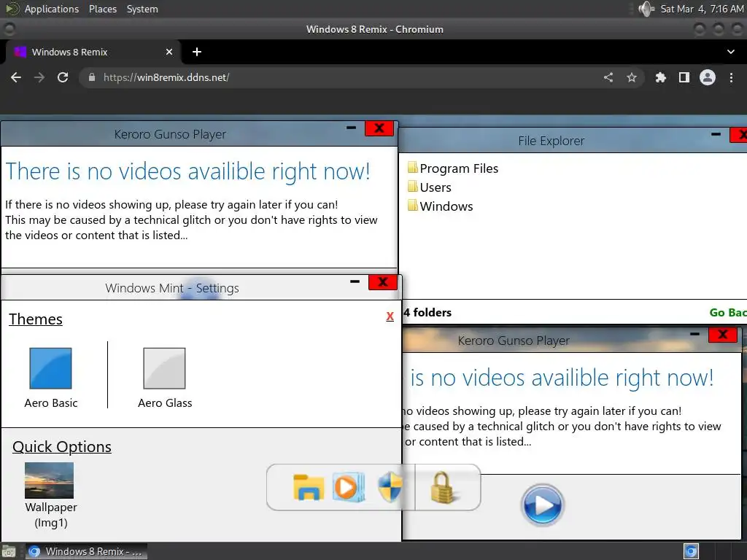Image resolution: width=747 pixels, height=560 pixels.
Task: Choose the Wallpaper (Img1) thumbnail
Action: click(49, 481)
